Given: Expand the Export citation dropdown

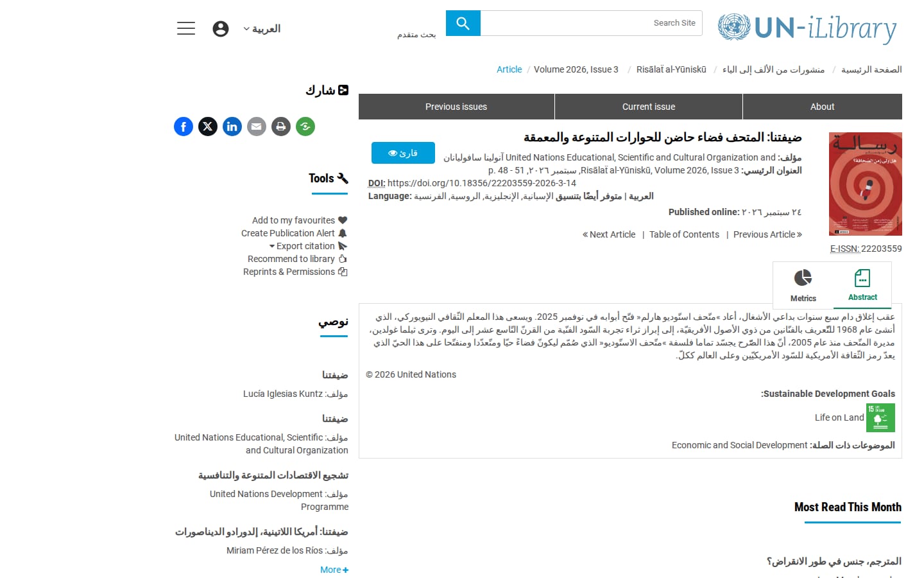Looking at the screenshot, I should 302,246.
